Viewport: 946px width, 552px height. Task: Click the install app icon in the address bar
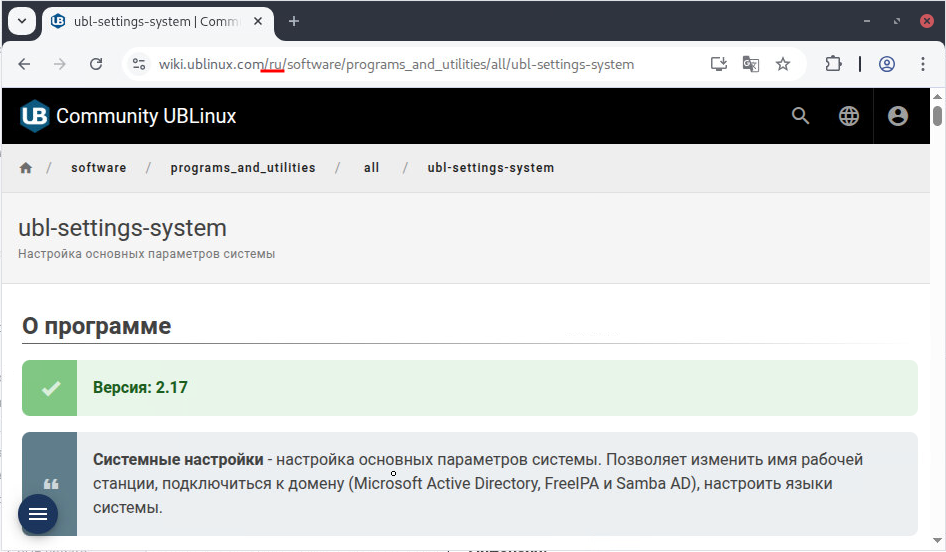[x=718, y=64]
